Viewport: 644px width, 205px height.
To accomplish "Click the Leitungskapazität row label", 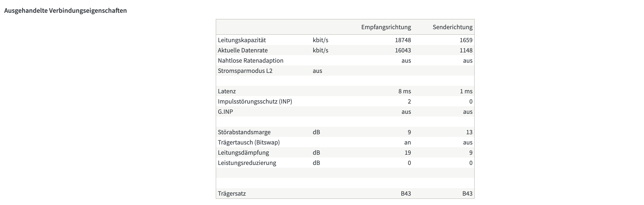I will (242, 40).
